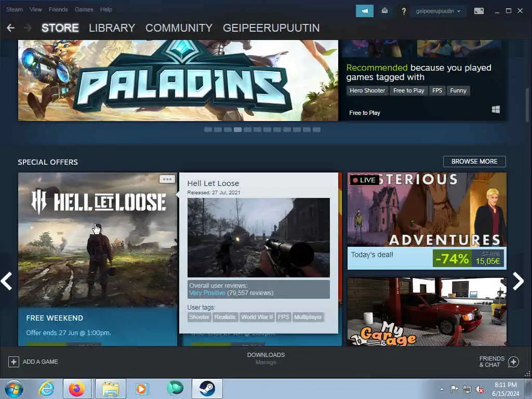This screenshot has width=532, height=399.
Task: Open the FRIENDS & CHAT panel
Action: click(x=491, y=362)
